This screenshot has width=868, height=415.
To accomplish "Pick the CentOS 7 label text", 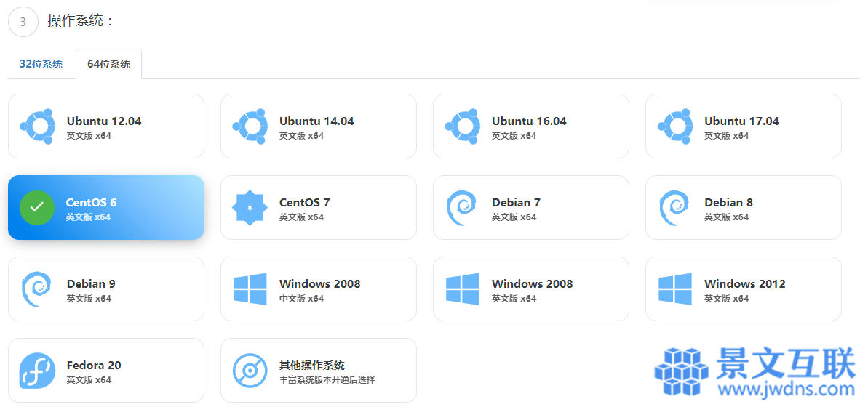I will pyautogui.click(x=304, y=203).
